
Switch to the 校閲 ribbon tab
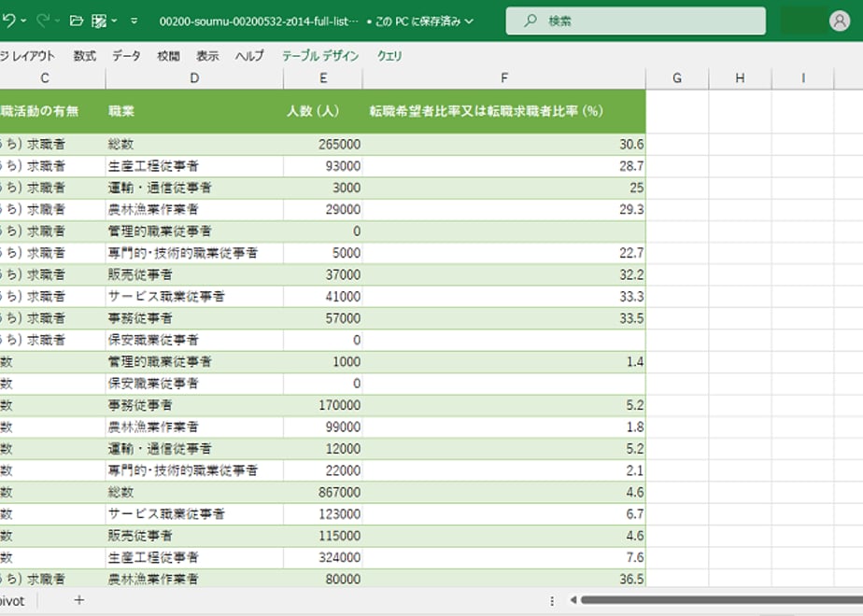click(168, 56)
